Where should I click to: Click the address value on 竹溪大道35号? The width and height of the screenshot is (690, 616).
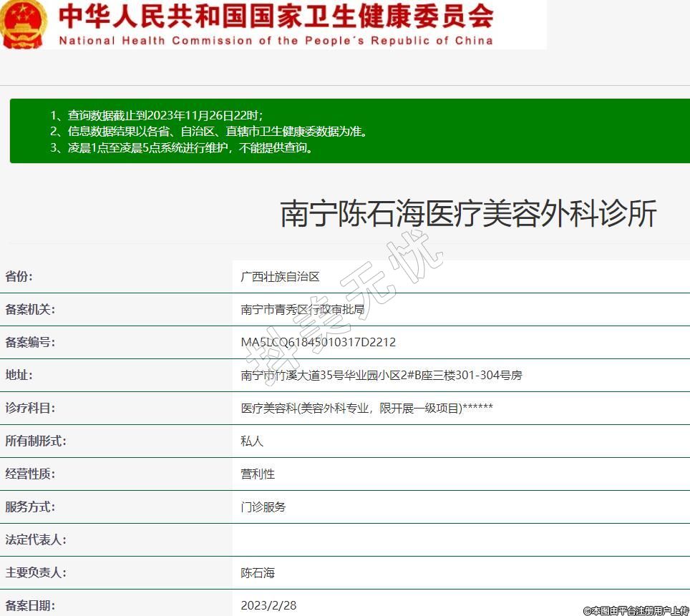382,376
